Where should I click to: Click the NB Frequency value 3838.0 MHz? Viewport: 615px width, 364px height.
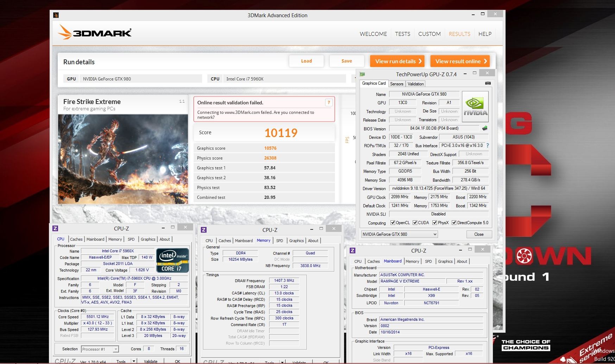[x=310, y=266]
